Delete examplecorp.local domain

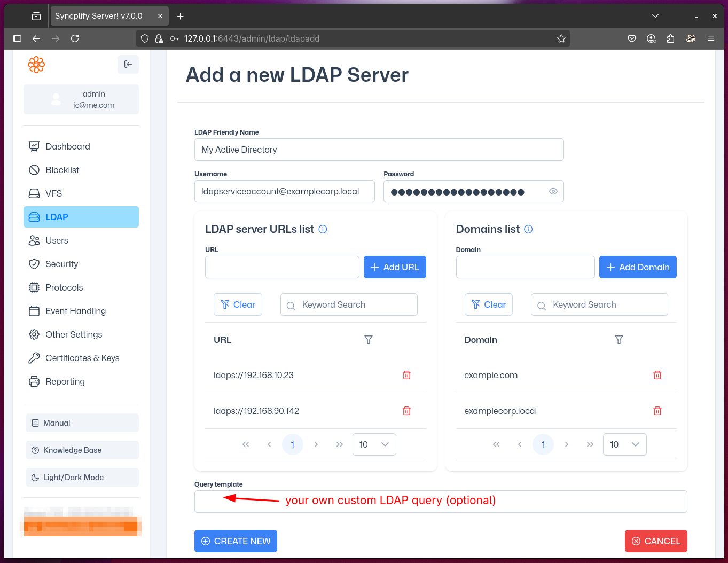[x=657, y=411]
